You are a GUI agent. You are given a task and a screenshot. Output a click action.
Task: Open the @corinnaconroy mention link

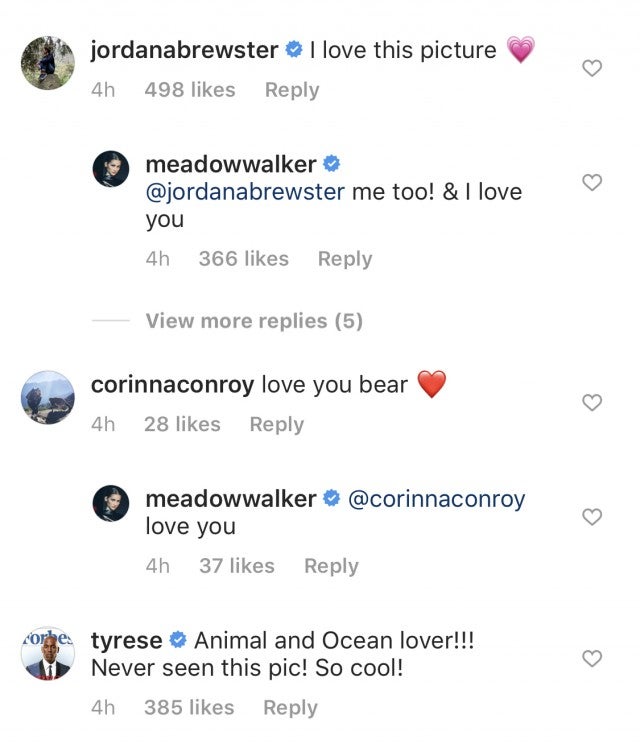[x=436, y=499]
